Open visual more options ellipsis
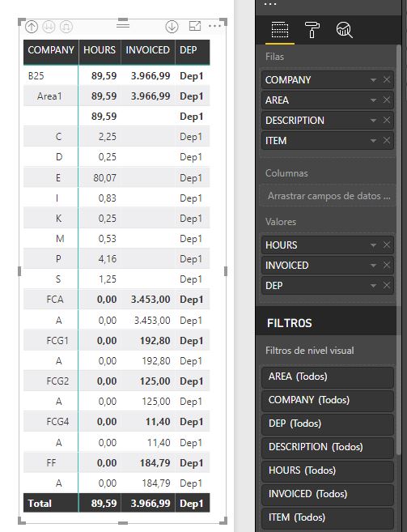 pos(215,26)
